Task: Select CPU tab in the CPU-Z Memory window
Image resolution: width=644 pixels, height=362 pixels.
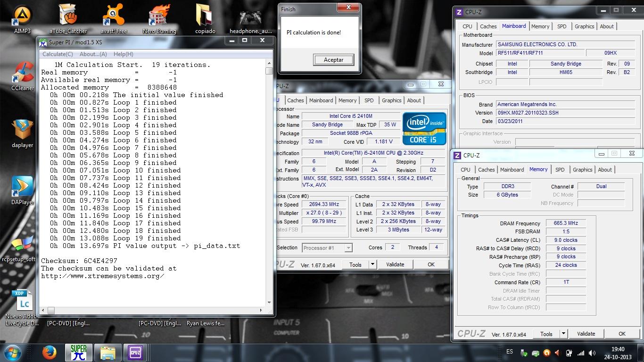Action: pyautogui.click(x=465, y=170)
